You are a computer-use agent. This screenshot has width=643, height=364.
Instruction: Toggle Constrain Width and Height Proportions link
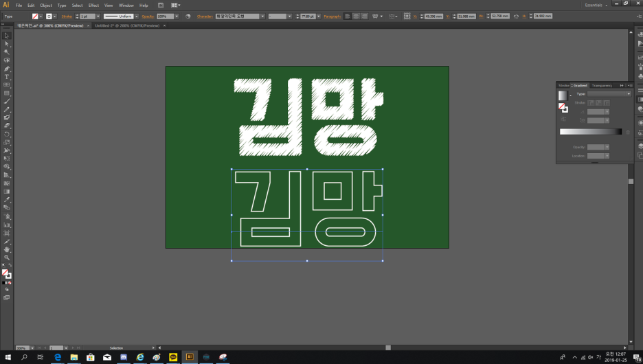point(516,16)
